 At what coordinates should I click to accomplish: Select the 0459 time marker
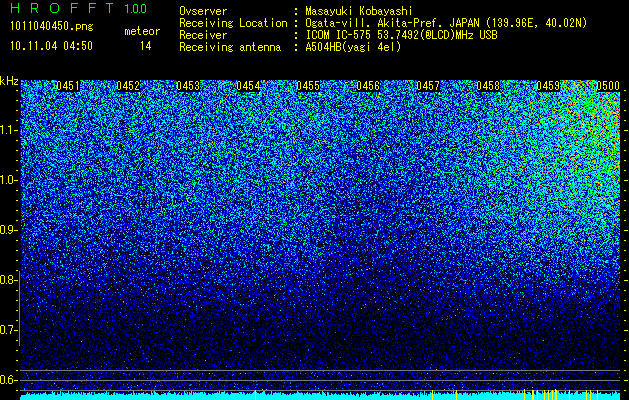[x=548, y=86]
